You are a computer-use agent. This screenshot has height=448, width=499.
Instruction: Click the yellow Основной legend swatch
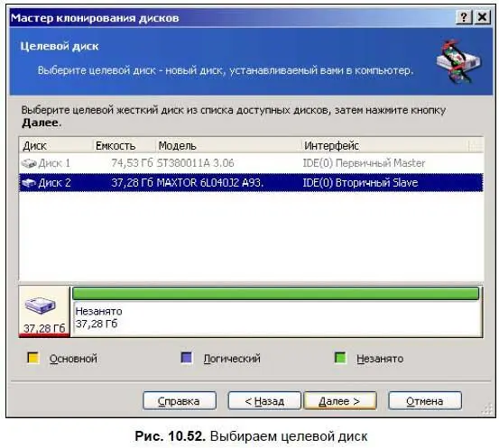tap(33, 357)
